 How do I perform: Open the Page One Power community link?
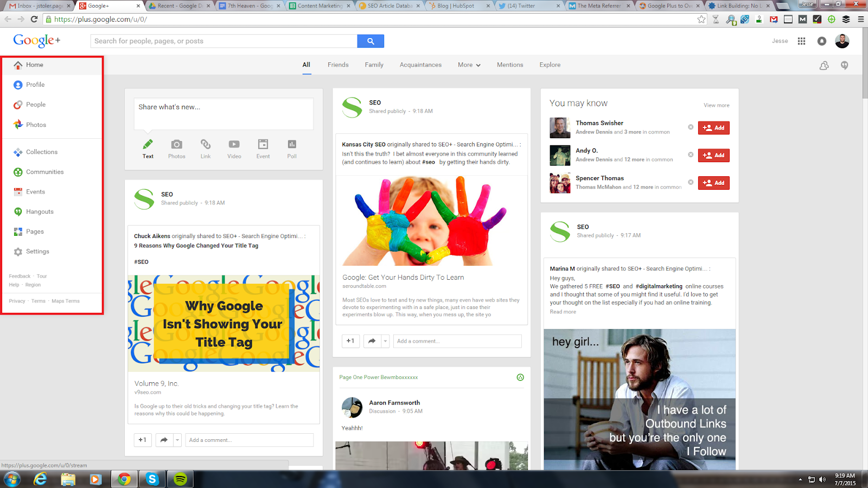click(x=379, y=377)
